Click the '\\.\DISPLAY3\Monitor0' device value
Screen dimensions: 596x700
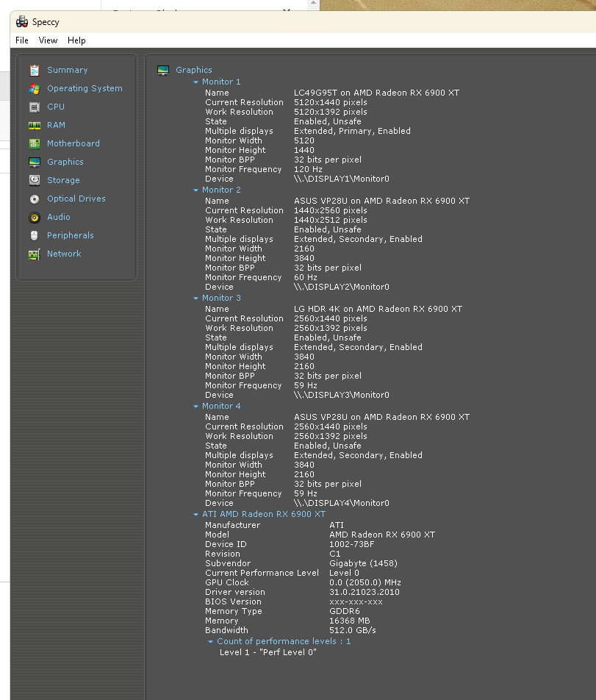[x=341, y=395]
